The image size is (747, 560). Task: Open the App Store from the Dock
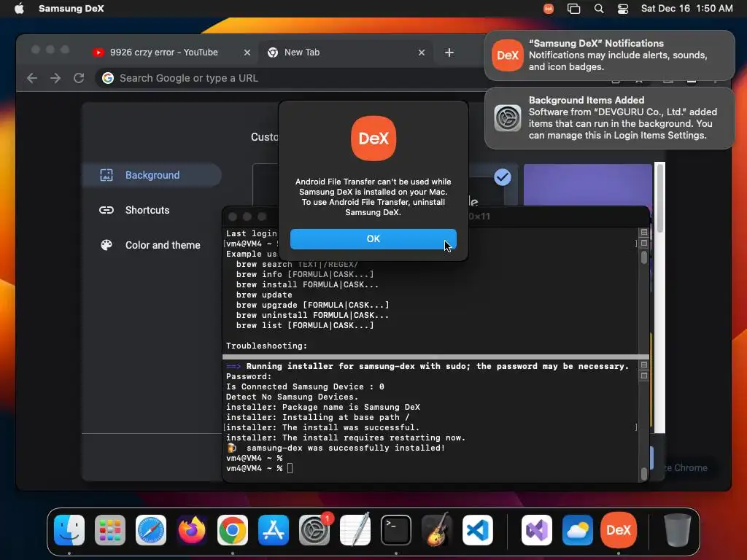tap(274, 529)
